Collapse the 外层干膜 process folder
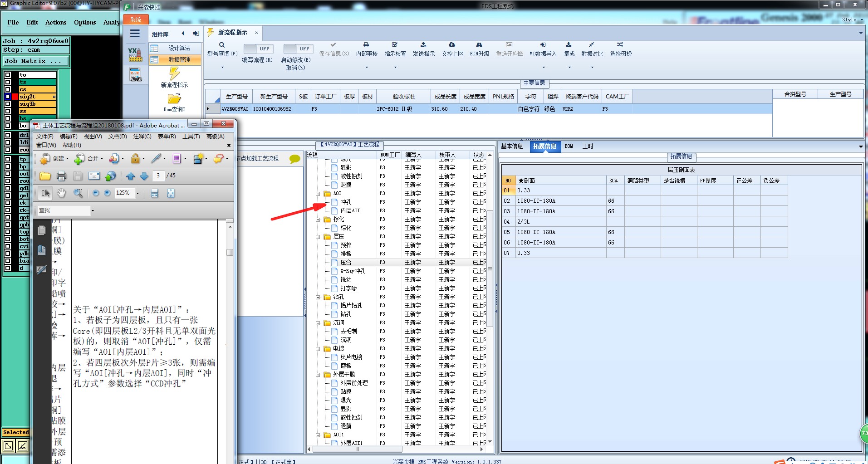The height and width of the screenshot is (464, 868). (319, 375)
